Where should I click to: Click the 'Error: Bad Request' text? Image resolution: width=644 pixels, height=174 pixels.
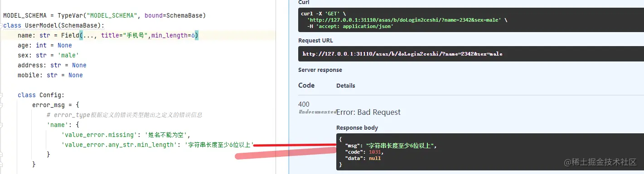point(368,112)
